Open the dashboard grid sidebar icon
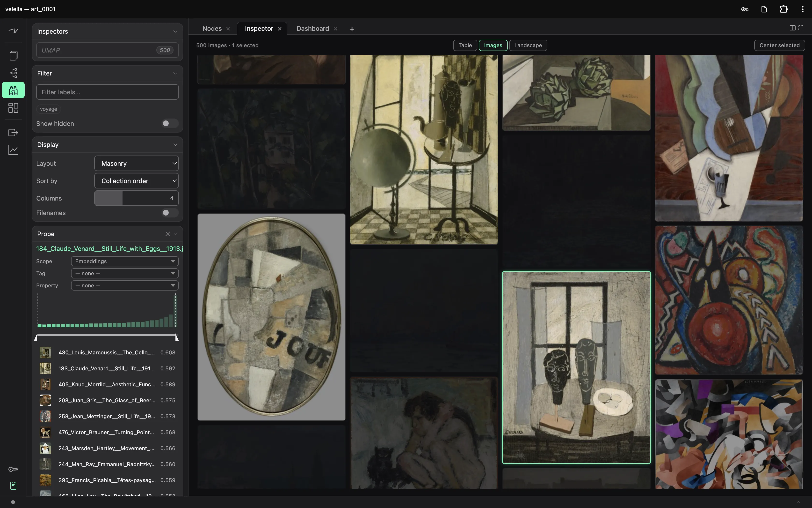 click(13, 108)
